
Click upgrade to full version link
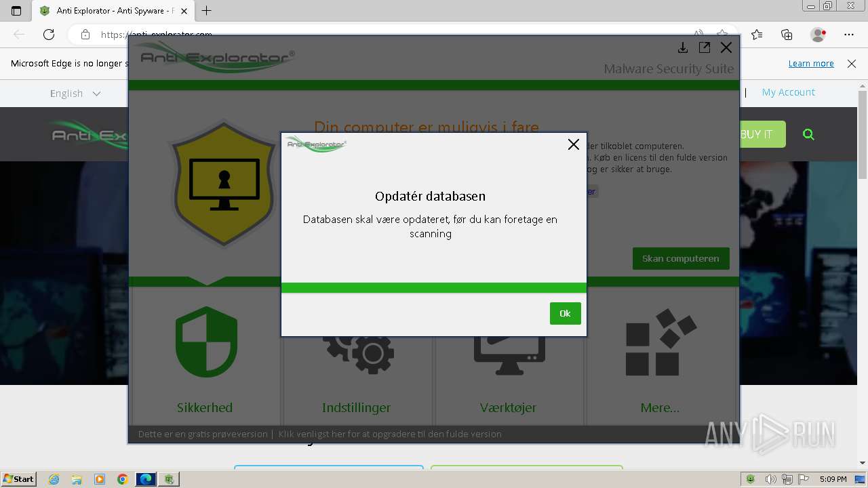[x=390, y=434]
